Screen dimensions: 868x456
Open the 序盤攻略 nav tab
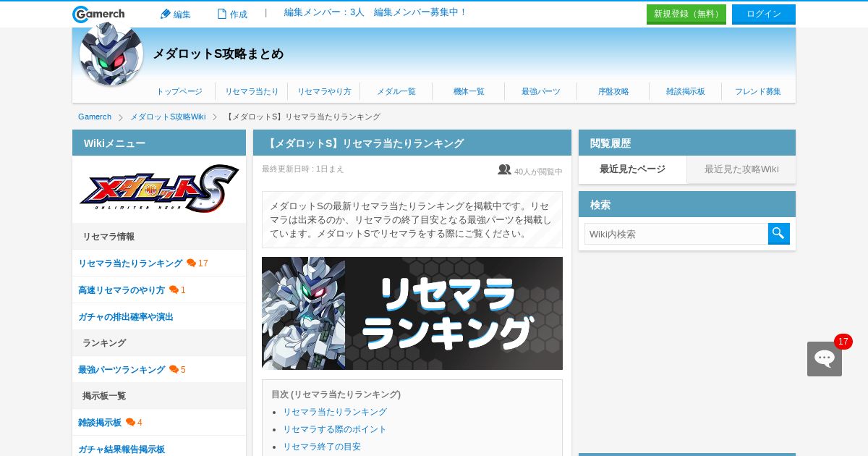tap(613, 91)
